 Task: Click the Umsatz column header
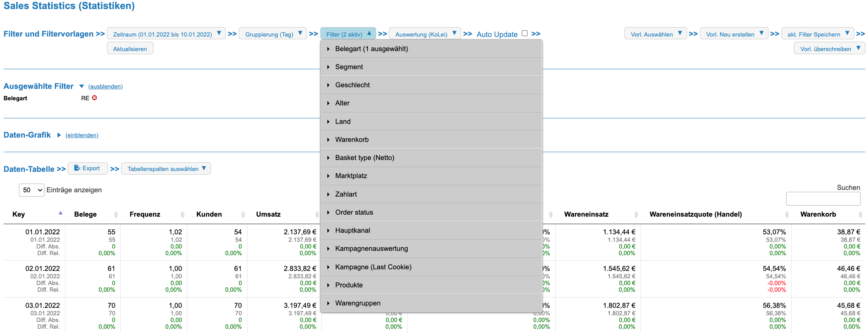[x=268, y=214]
